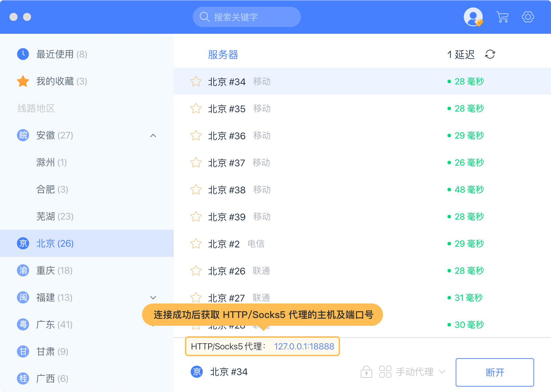The image size is (551, 392).
Task: Click the lock icon beside manual proxy
Action: [366, 372]
